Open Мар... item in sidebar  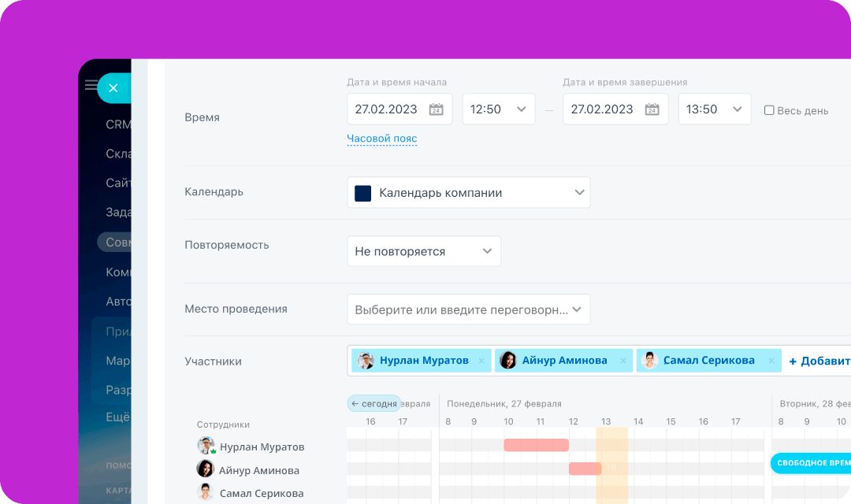[118, 361]
